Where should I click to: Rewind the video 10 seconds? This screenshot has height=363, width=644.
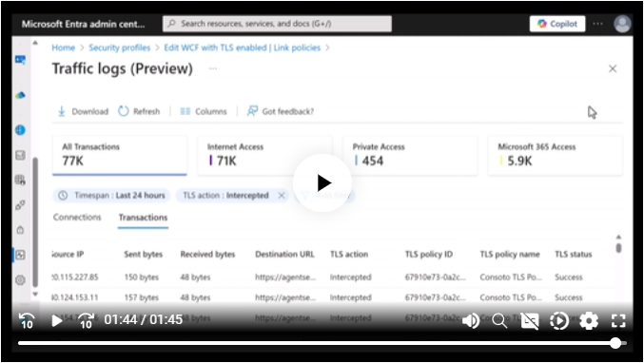point(27,321)
